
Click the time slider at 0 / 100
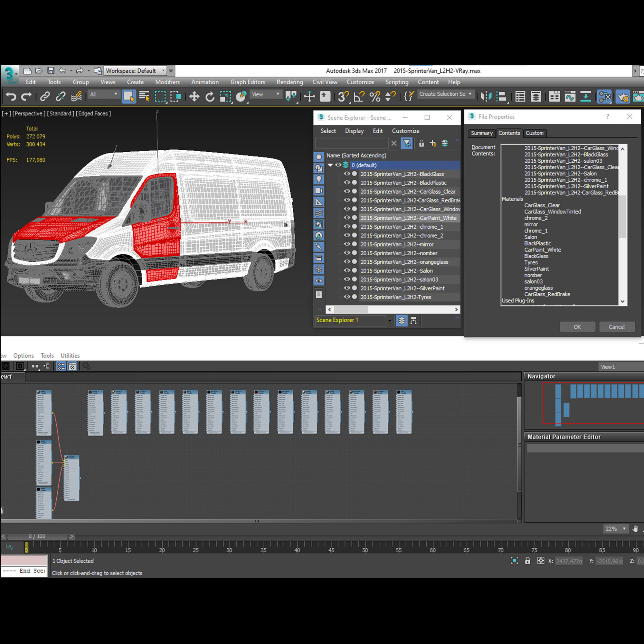coord(37,536)
